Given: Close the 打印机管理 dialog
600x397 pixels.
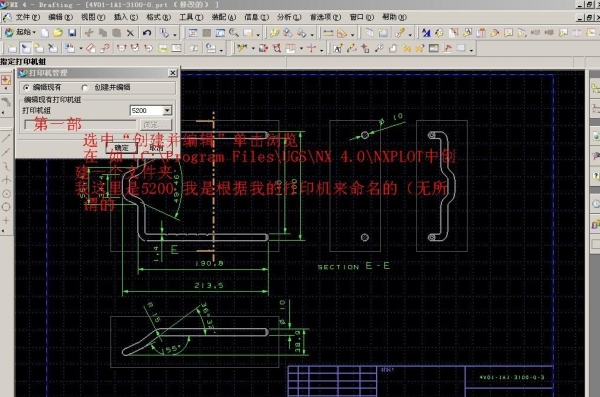Looking at the screenshot, I should click(x=173, y=73).
